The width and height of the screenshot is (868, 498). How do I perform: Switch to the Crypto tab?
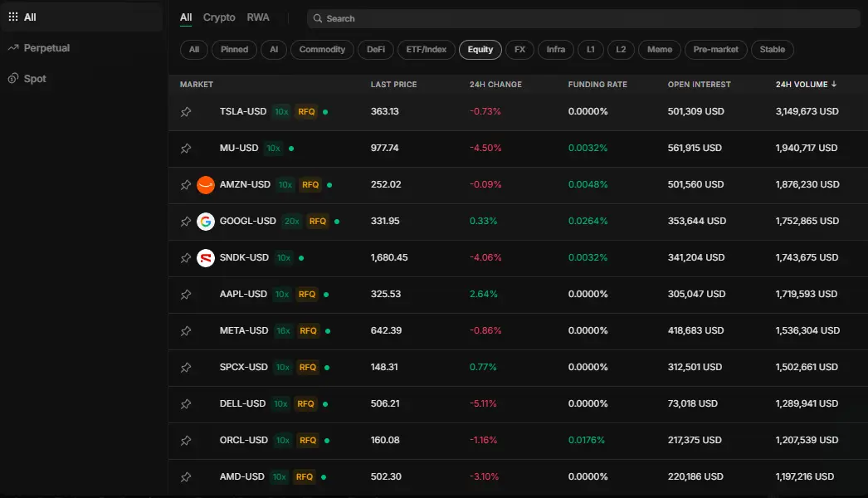(x=219, y=17)
